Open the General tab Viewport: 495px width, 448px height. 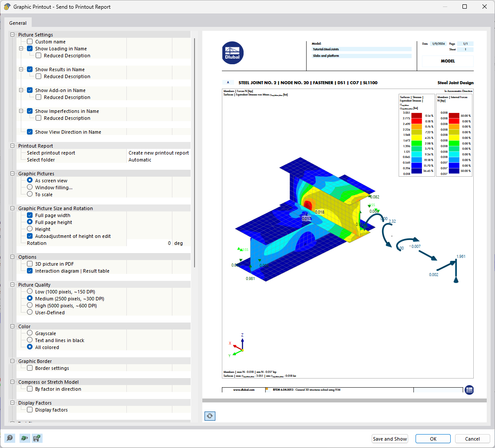pos(18,23)
